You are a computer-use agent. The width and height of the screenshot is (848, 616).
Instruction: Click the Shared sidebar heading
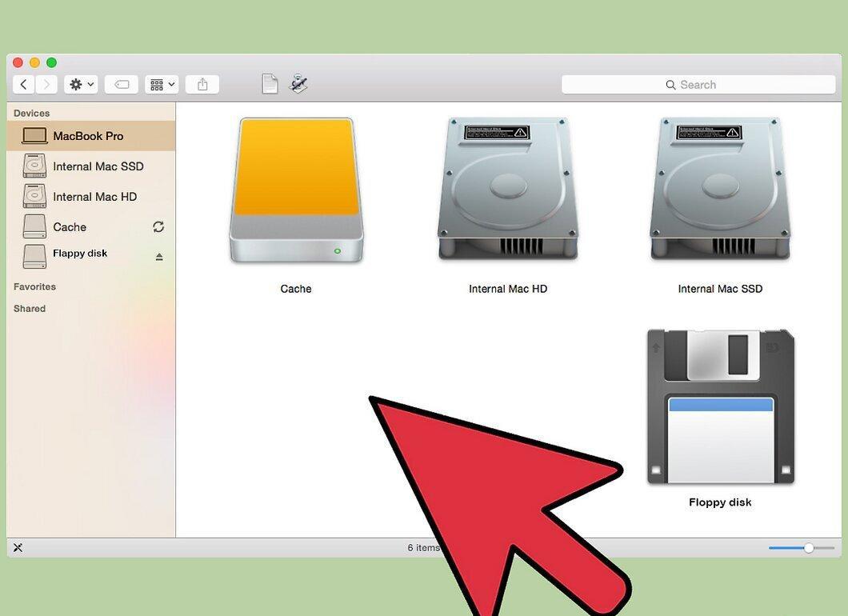[x=30, y=308]
